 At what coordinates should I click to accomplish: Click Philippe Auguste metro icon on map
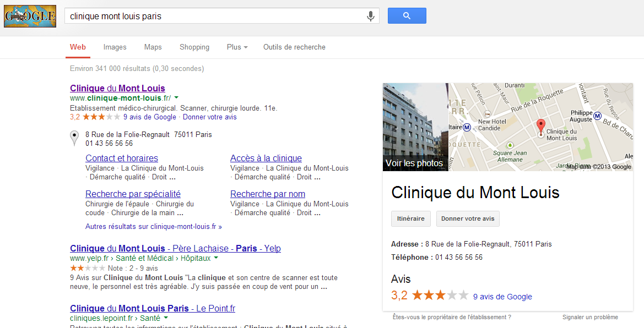[597, 116]
